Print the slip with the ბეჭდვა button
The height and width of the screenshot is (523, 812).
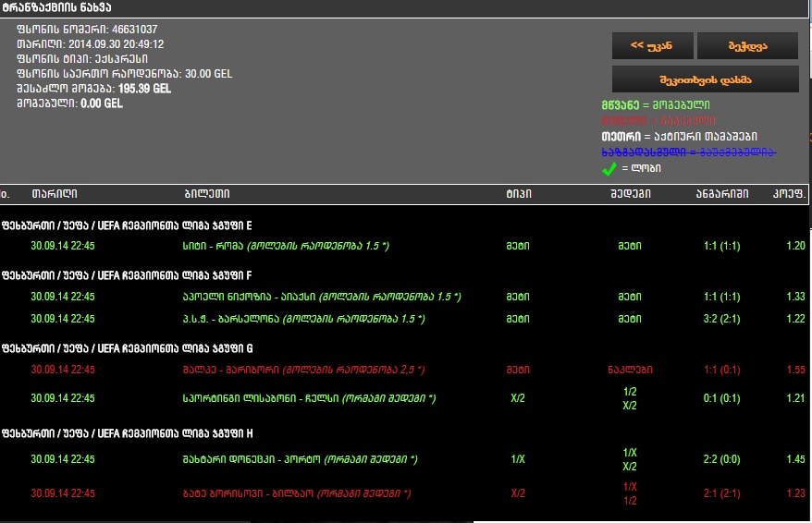[747, 45]
